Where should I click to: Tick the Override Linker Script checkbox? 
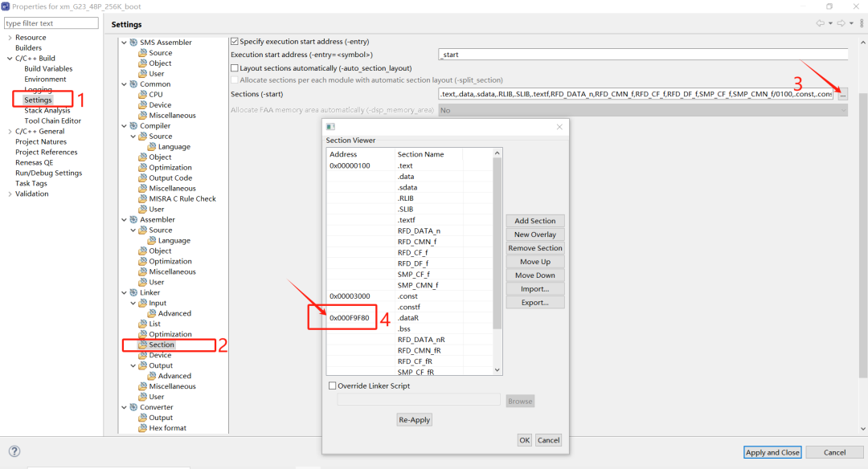pyautogui.click(x=332, y=386)
